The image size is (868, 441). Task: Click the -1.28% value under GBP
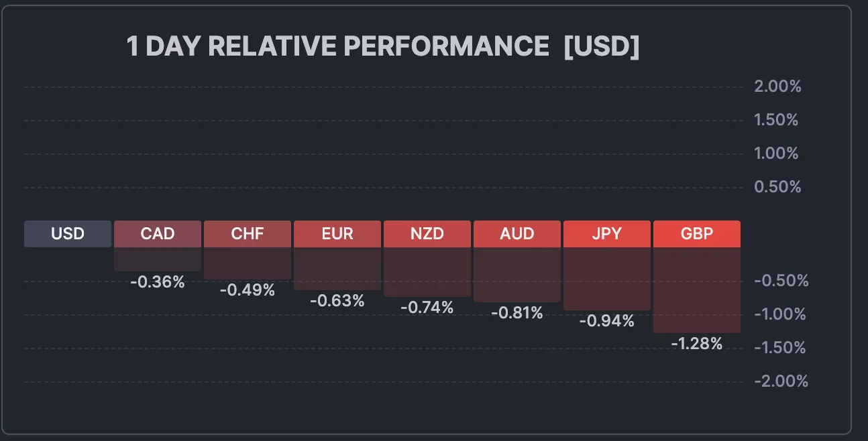point(697,344)
